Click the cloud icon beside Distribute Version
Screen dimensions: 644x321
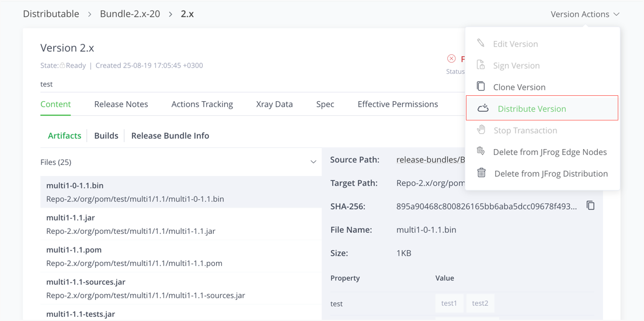(x=483, y=108)
